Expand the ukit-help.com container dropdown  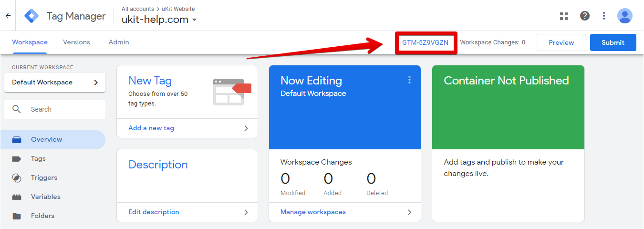point(194,21)
